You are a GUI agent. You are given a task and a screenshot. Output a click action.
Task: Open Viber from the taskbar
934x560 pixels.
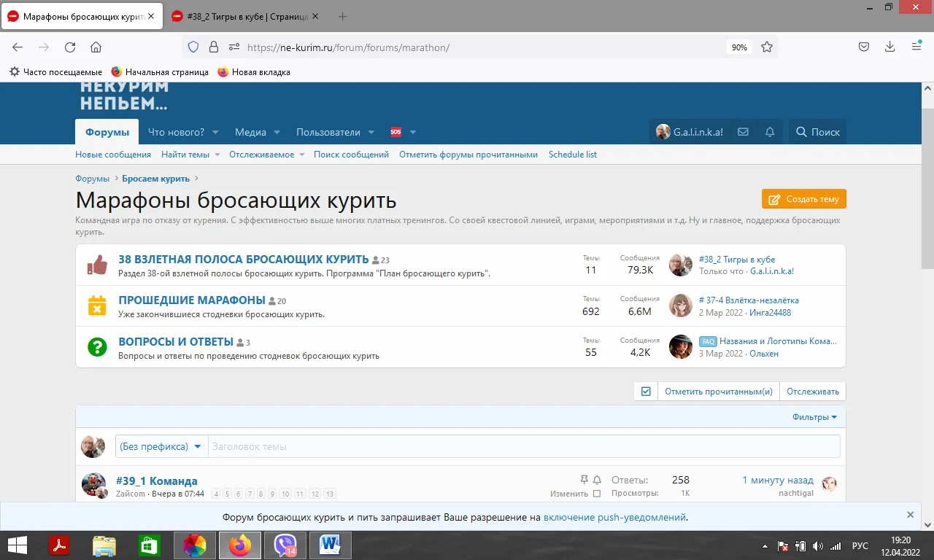[x=285, y=545]
